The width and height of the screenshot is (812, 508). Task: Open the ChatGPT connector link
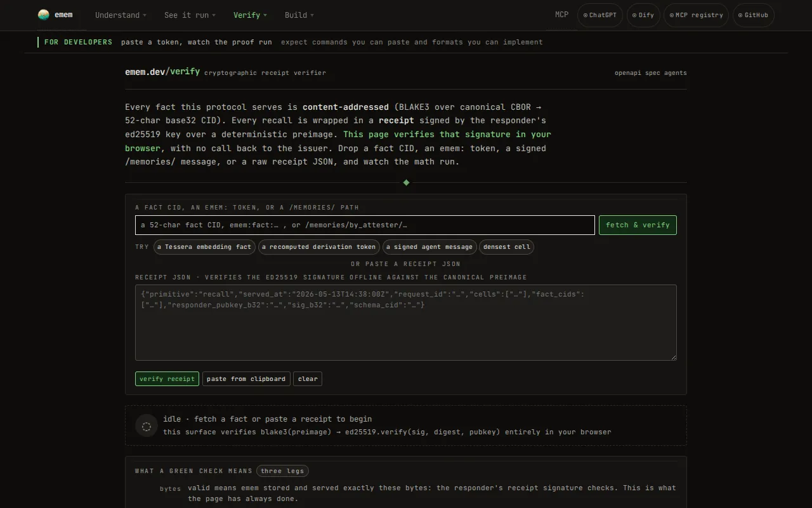(599, 15)
